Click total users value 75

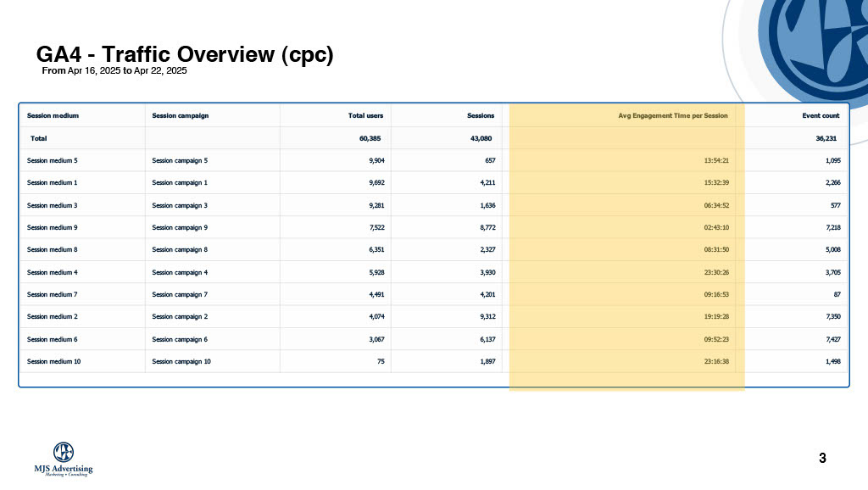pos(381,361)
